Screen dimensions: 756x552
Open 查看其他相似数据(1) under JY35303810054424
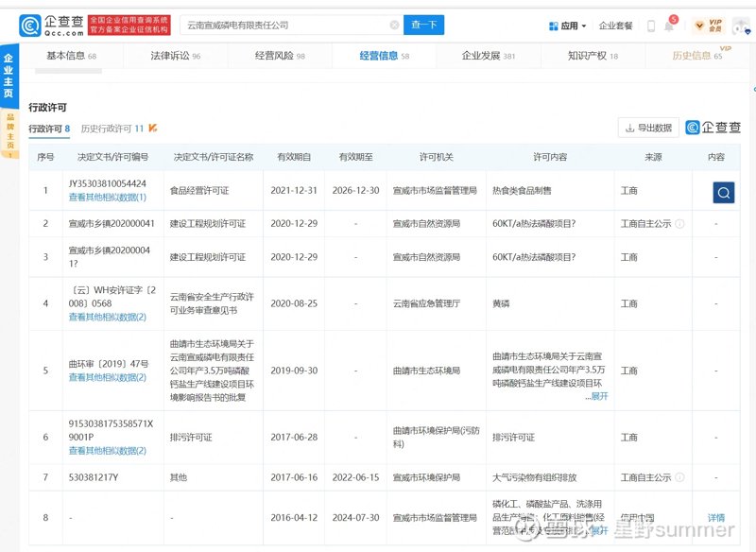pyautogui.click(x=108, y=198)
